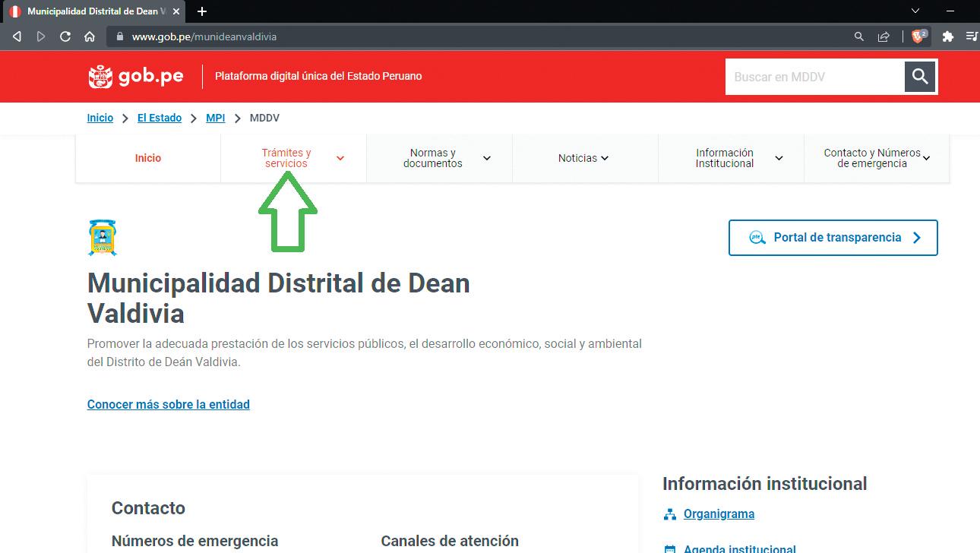
Task: Open the Organigrama link
Action: (x=719, y=514)
